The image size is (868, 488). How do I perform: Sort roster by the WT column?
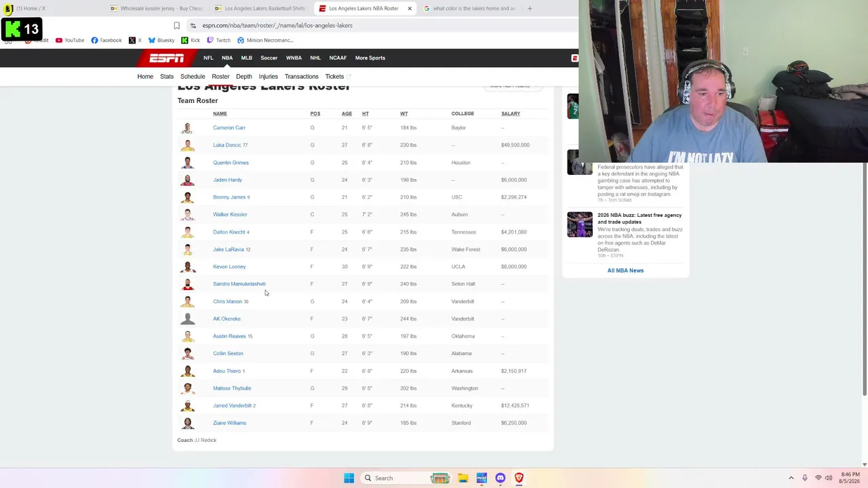click(404, 114)
